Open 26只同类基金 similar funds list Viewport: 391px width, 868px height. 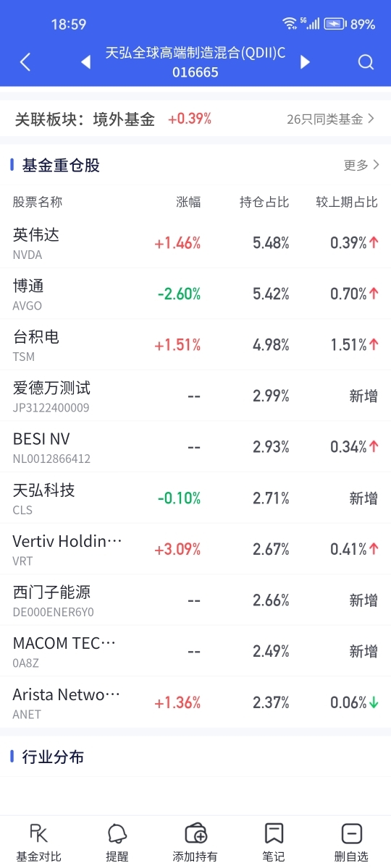tap(330, 119)
